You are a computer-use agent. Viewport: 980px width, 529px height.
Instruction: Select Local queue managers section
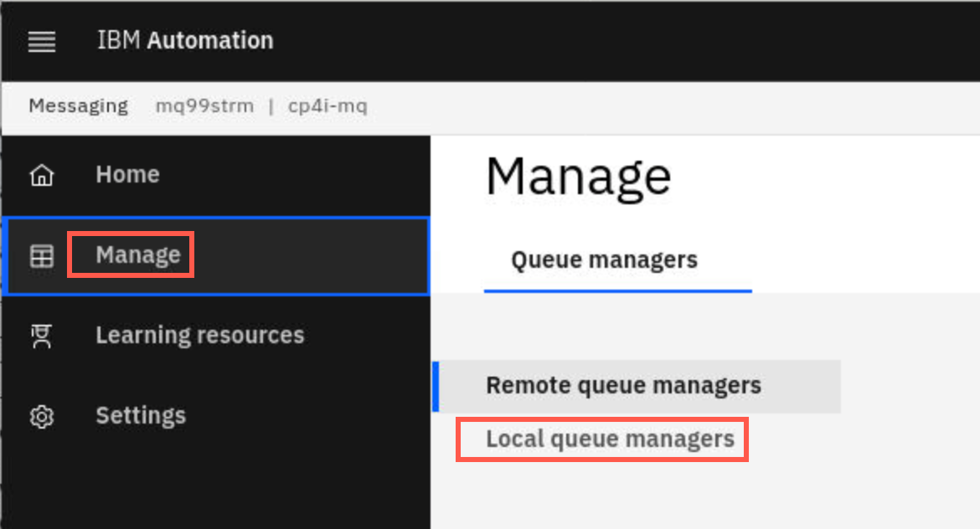pos(610,439)
